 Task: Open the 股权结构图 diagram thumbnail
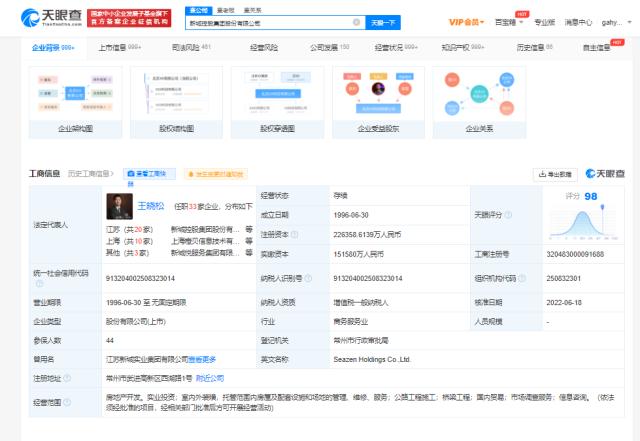(x=177, y=98)
